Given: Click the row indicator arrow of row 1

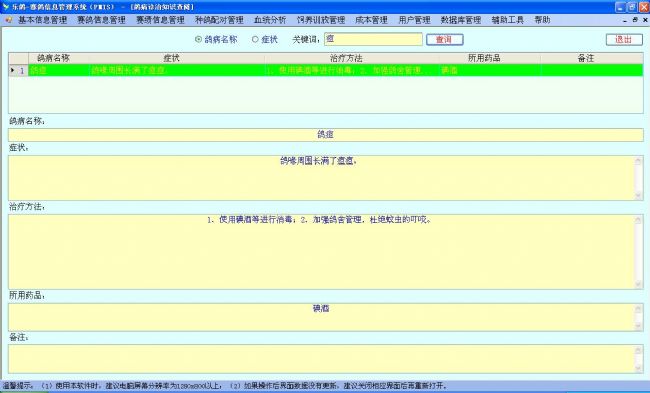Looking at the screenshot, I should pyautogui.click(x=12, y=70).
